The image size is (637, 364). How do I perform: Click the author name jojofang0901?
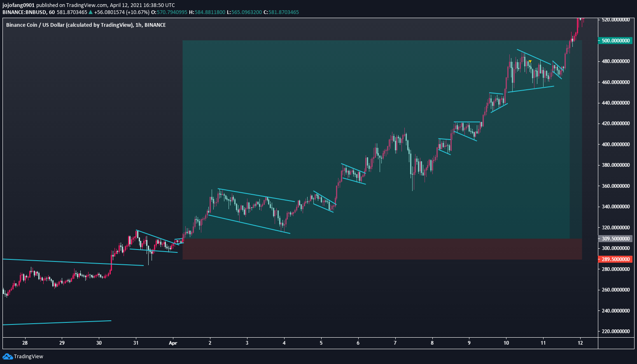coord(19,5)
